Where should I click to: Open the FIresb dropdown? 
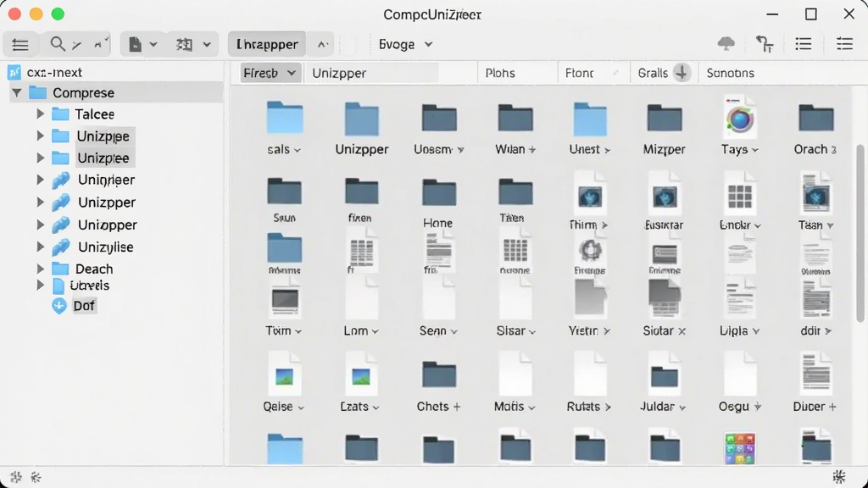coord(270,73)
